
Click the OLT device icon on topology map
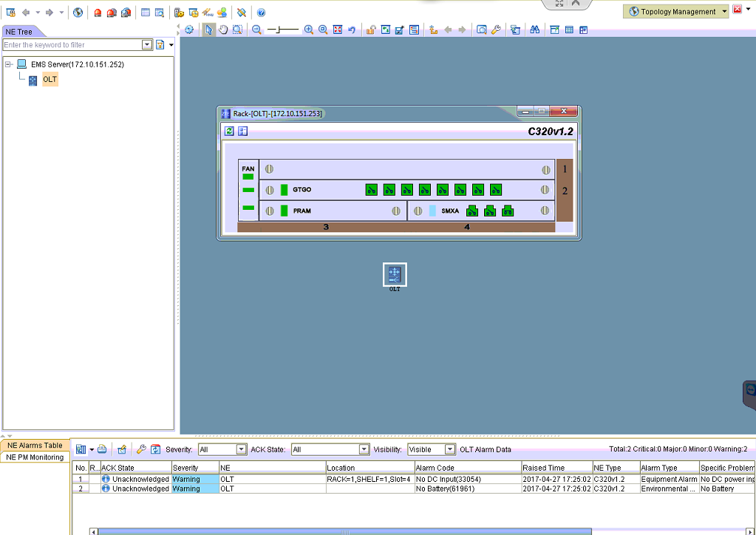pyautogui.click(x=395, y=275)
